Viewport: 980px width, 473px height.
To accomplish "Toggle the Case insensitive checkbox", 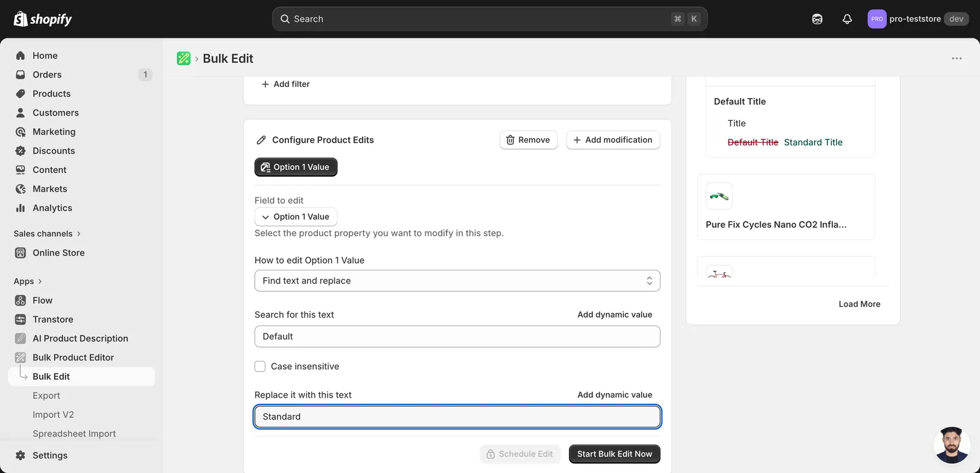I will 260,367.
